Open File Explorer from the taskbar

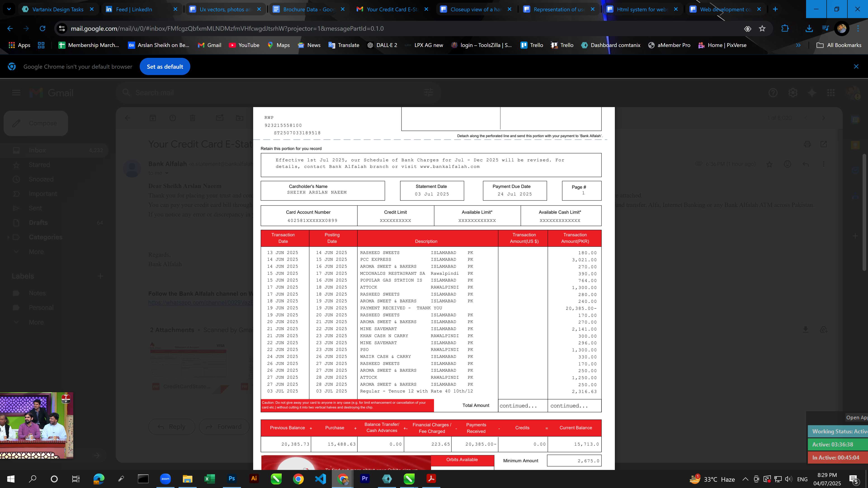click(187, 479)
